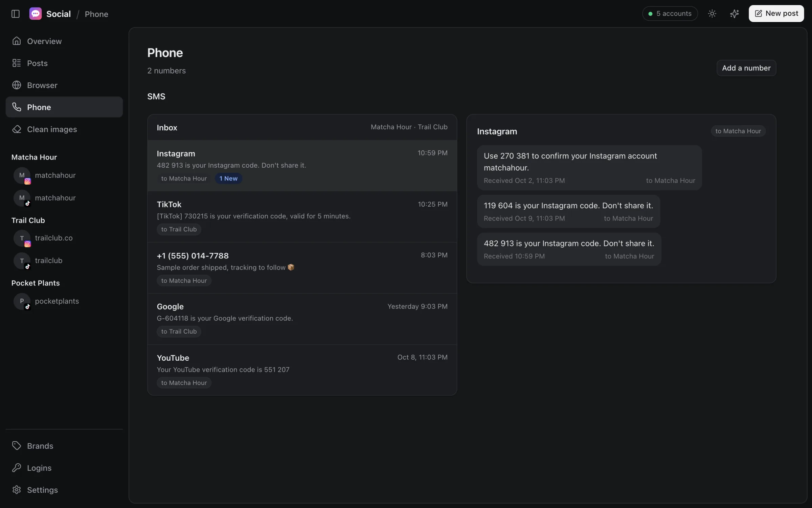Toggle light theme sun icon

[x=712, y=14]
